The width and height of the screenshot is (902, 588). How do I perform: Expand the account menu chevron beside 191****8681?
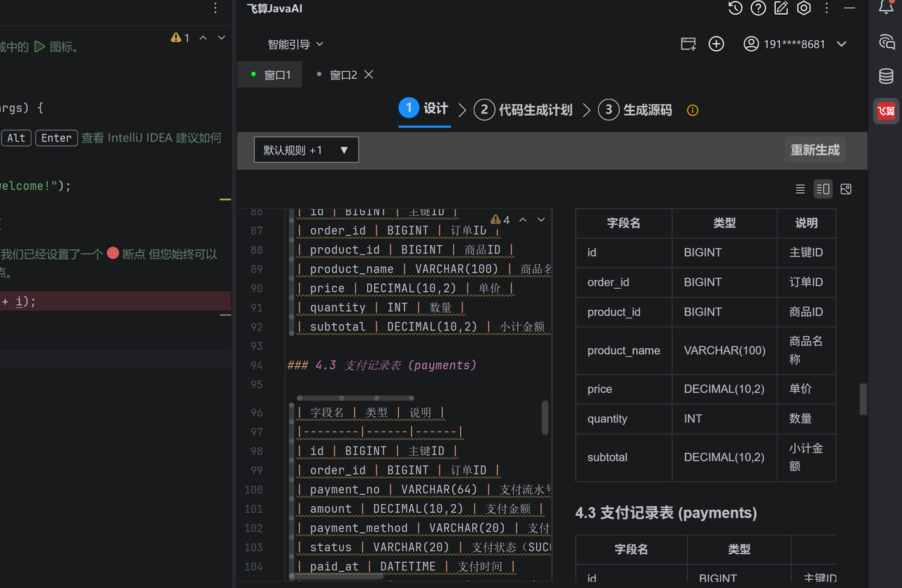tap(841, 44)
